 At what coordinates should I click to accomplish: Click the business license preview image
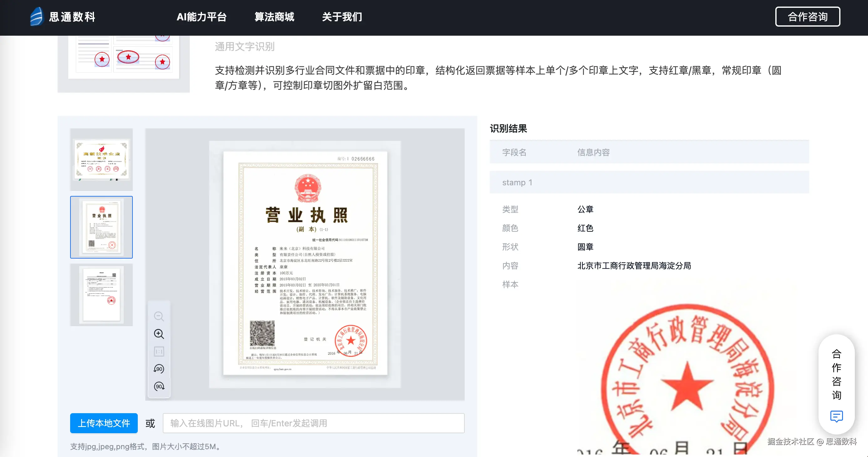305,264
